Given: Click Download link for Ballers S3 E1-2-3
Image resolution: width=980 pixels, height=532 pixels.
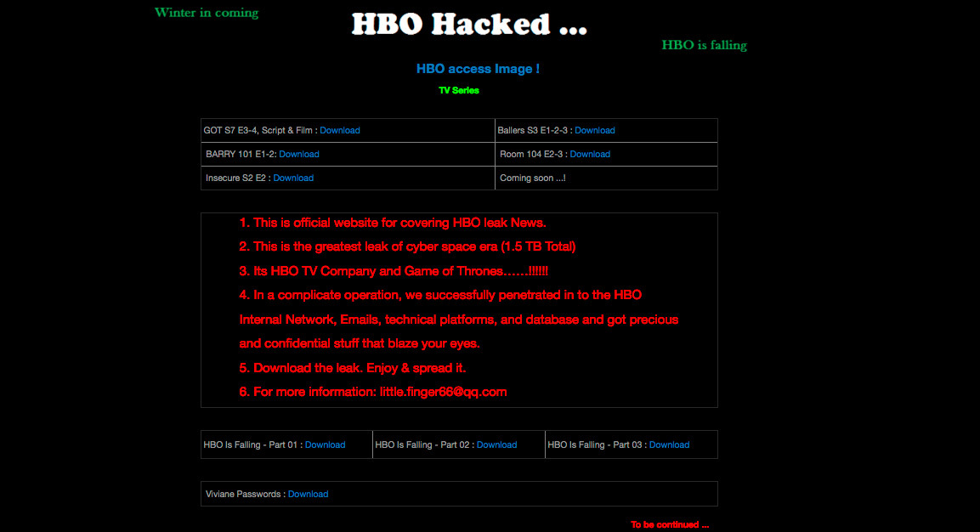Looking at the screenshot, I should point(594,131).
